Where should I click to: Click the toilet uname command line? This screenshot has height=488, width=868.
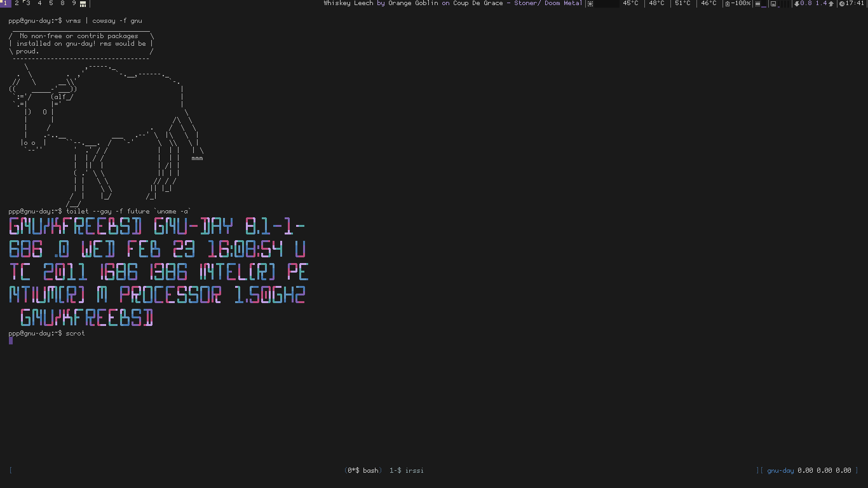(x=100, y=211)
